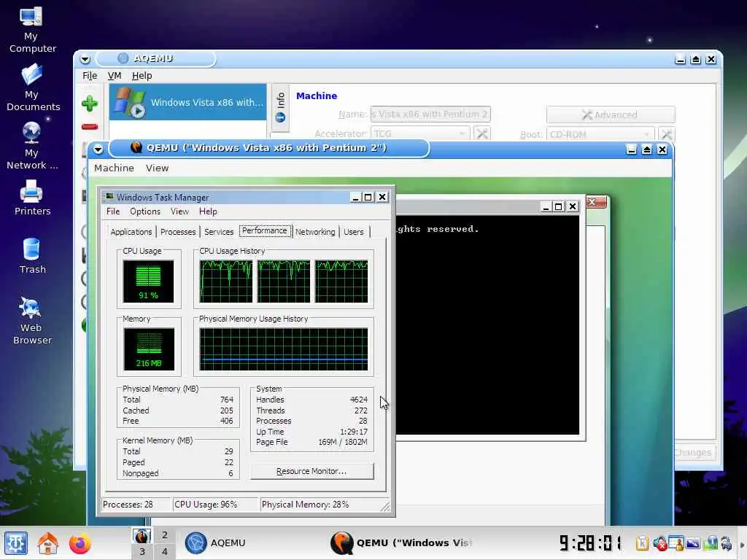Open Task Manager File menu
The height and width of the screenshot is (560, 747).
[x=113, y=211]
